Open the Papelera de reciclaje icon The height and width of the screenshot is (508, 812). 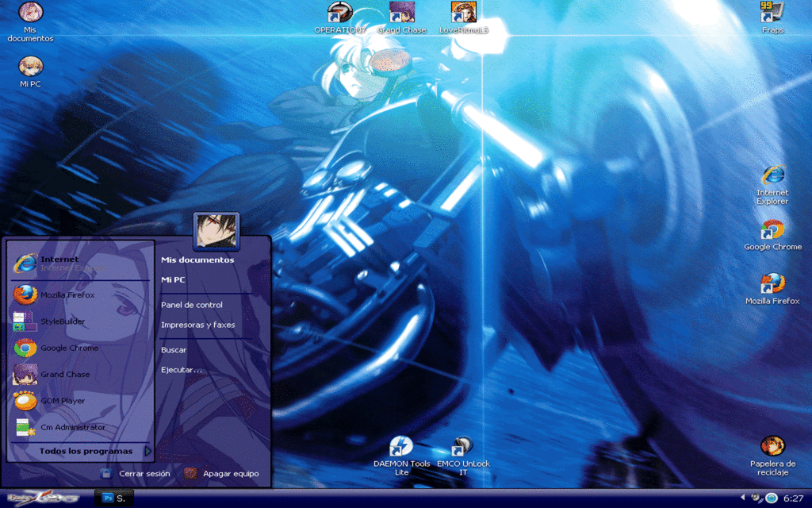(772, 446)
